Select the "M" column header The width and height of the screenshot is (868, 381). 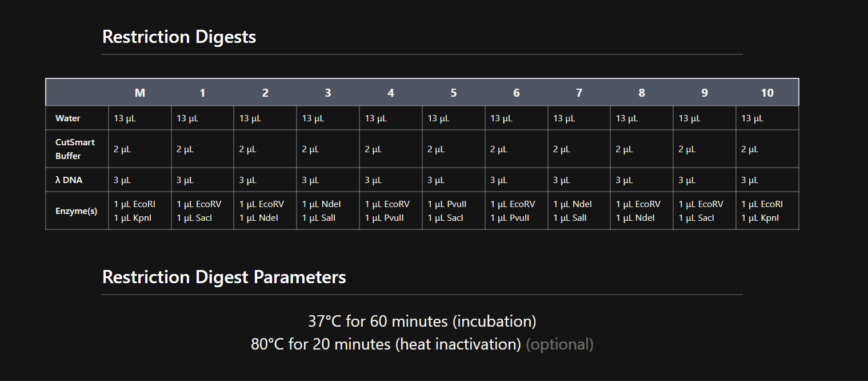[x=140, y=93]
